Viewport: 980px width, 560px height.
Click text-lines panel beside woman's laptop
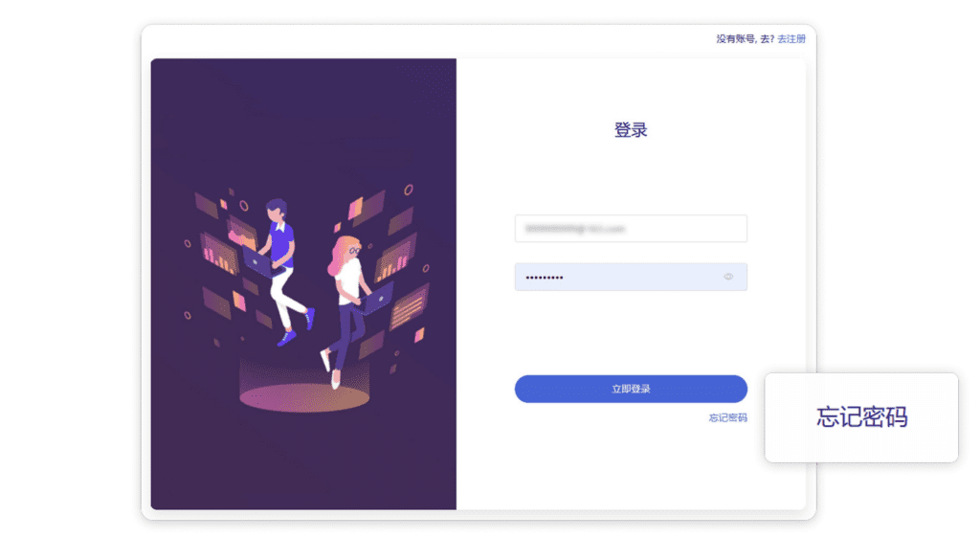(x=410, y=306)
